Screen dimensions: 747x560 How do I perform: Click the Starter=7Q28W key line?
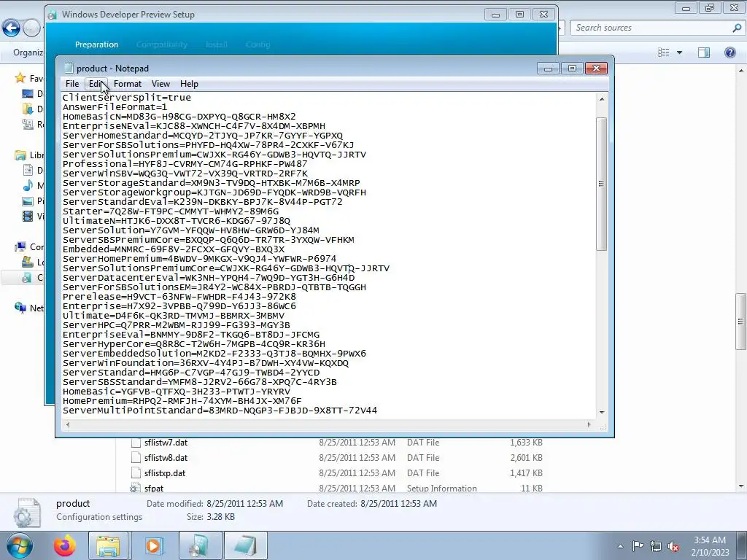click(x=171, y=211)
